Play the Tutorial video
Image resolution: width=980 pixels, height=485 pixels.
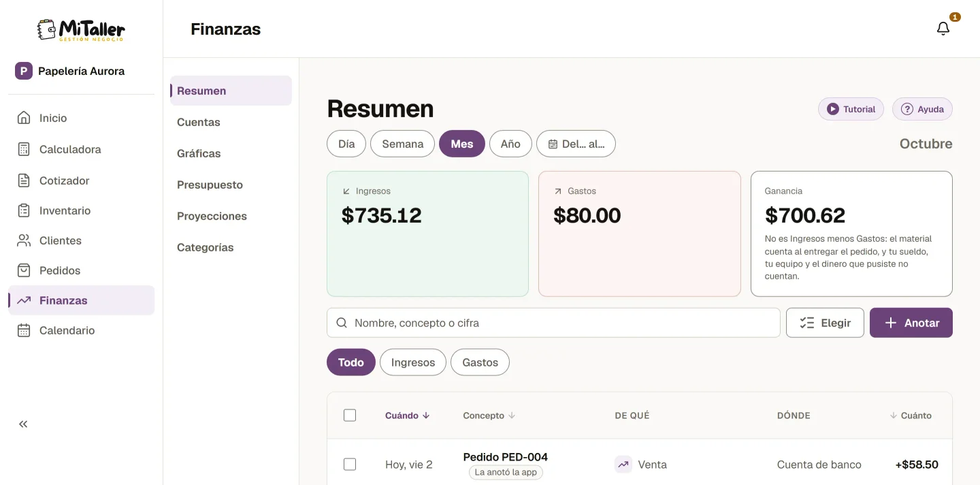coord(851,109)
